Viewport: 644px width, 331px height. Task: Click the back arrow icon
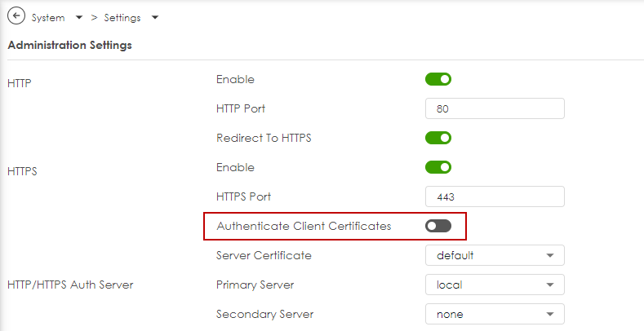(x=16, y=16)
